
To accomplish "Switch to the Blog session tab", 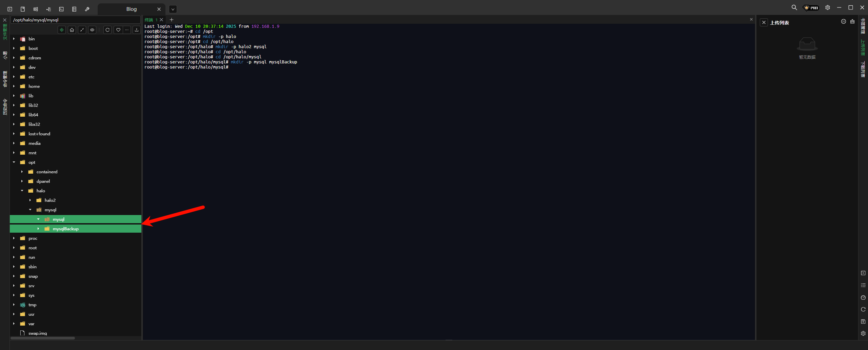I will 131,9.
